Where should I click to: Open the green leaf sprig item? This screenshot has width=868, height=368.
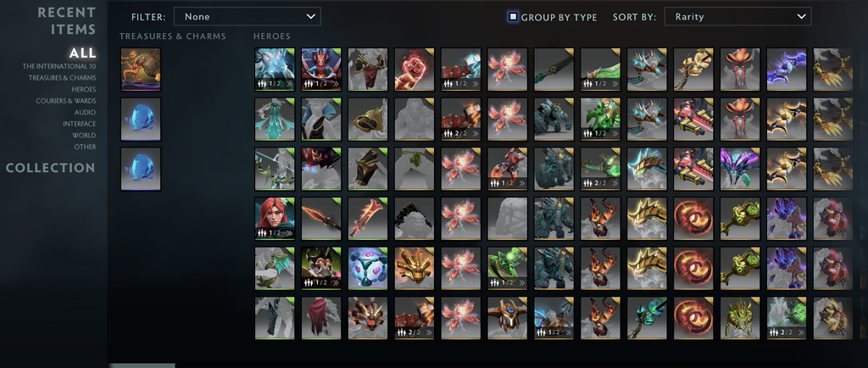(414, 169)
